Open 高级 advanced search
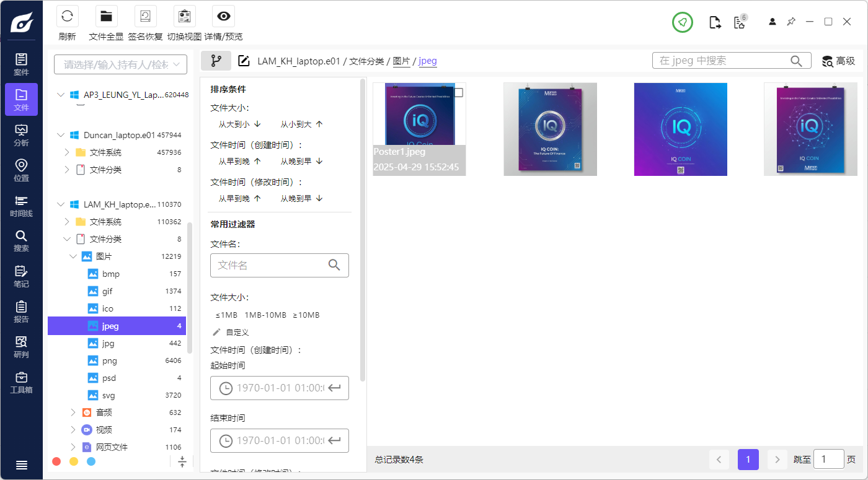The image size is (868, 480). coord(838,61)
